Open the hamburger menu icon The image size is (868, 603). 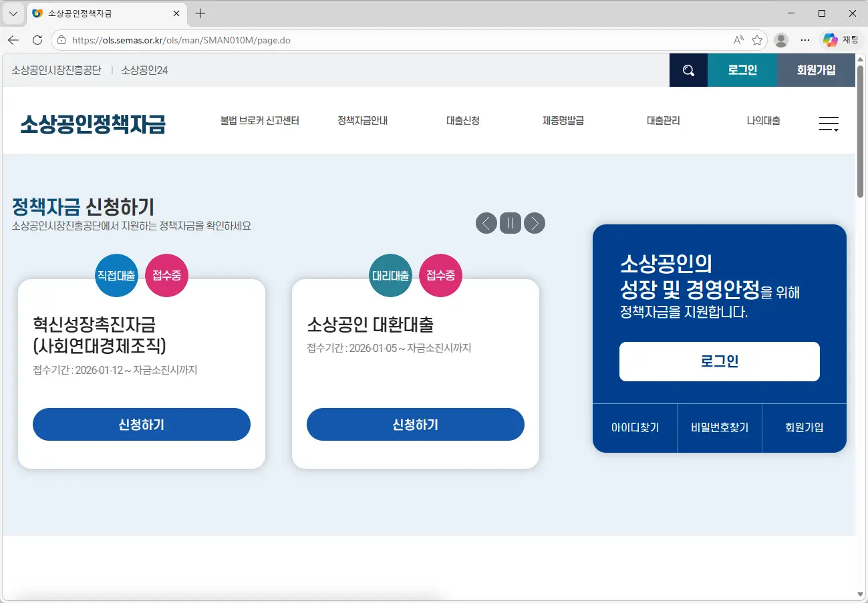(x=829, y=124)
